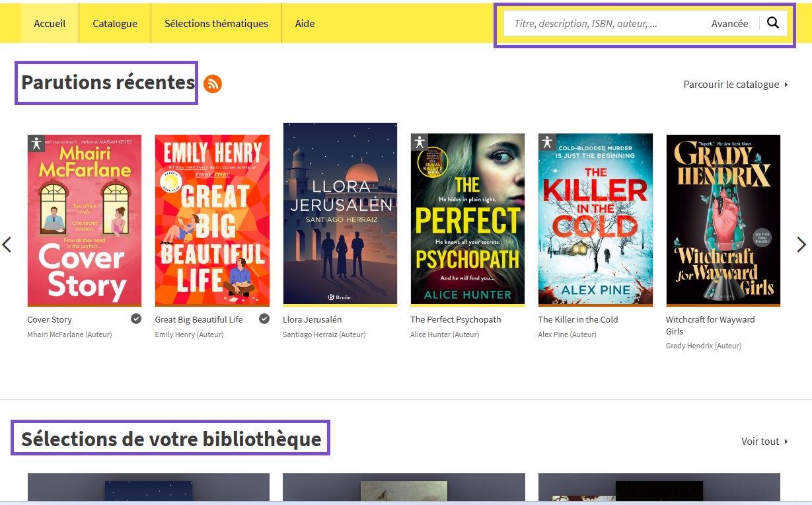This screenshot has width=812, height=505.
Task: Open the Aide help page
Action: click(x=305, y=23)
